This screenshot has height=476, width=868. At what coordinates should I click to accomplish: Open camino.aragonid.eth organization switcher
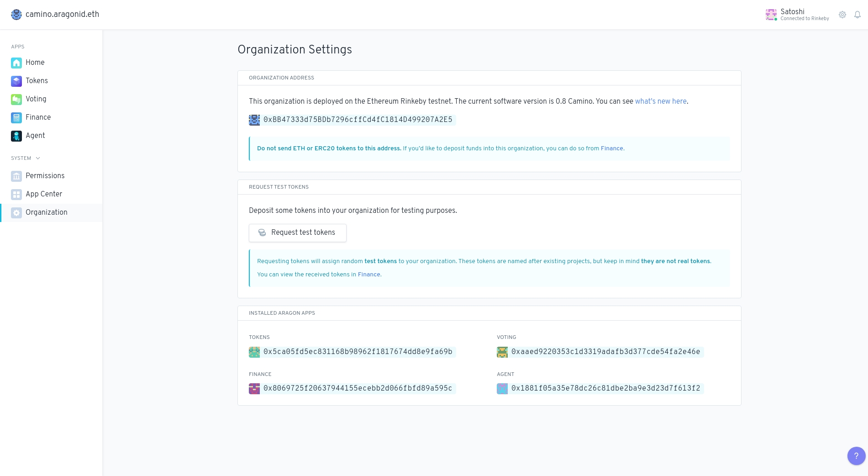(x=55, y=15)
